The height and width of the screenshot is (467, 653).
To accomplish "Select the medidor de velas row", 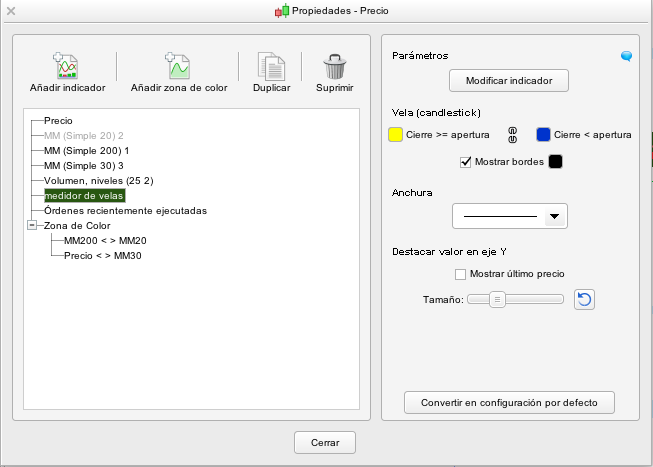I will 85,196.
